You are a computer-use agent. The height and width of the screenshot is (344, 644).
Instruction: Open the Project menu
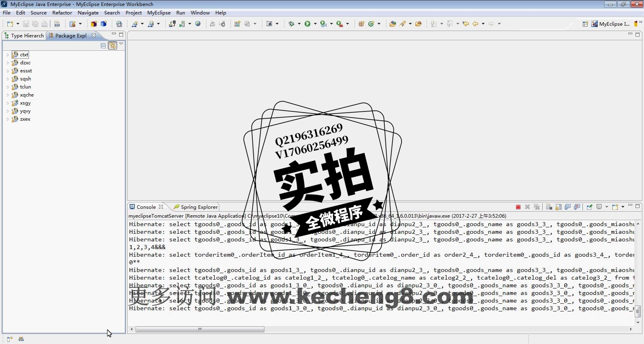[x=134, y=12]
